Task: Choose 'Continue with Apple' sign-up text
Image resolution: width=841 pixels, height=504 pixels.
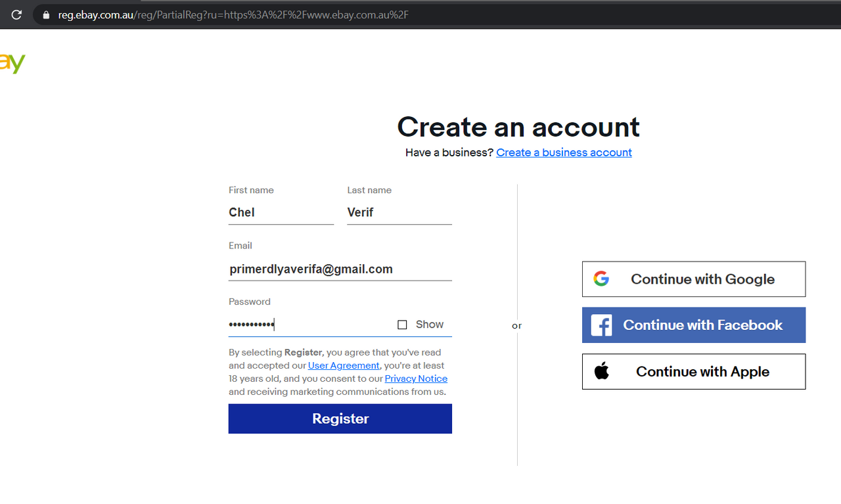Action: (x=702, y=372)
